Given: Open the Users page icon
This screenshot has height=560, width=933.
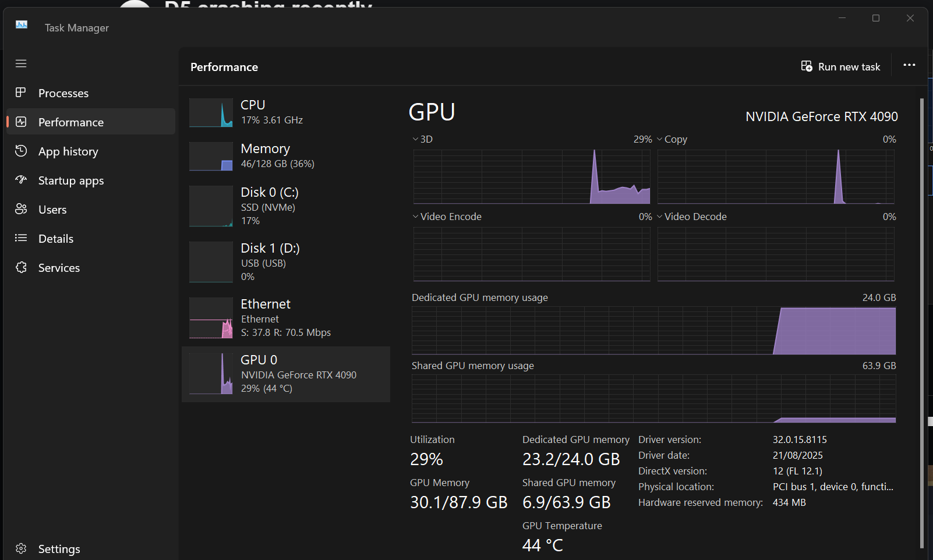Looking at the screenshot, I should (x=21, y=209).
